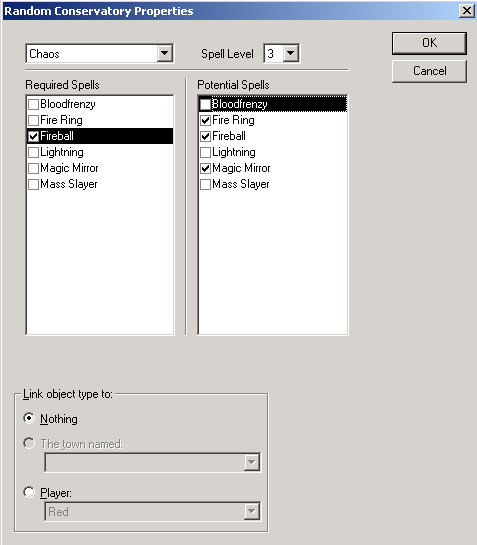The height and width of the screenshot is (545, 477).
Task: Uncheck Magic Mirror in Potential Spells
Action: tap(205, 168)
